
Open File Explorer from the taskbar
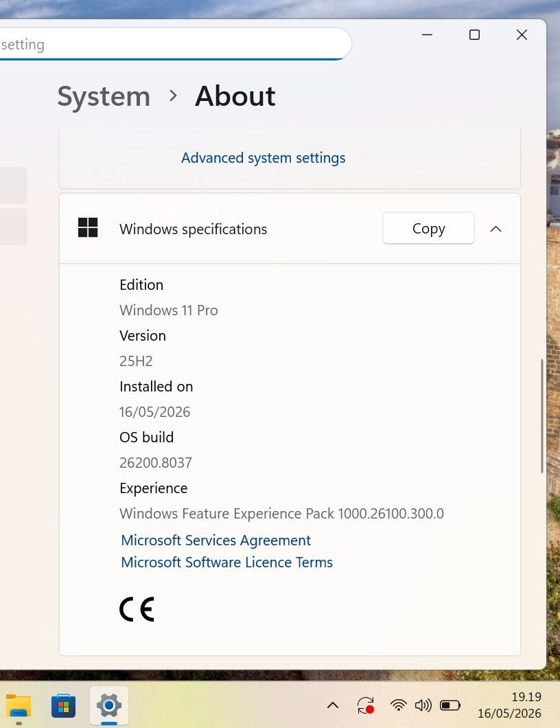[18, 706]
